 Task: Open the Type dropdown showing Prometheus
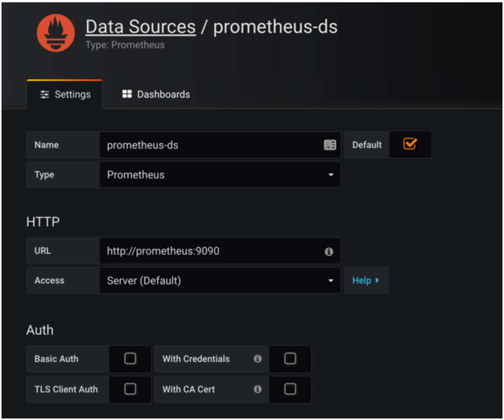point(220,175)
